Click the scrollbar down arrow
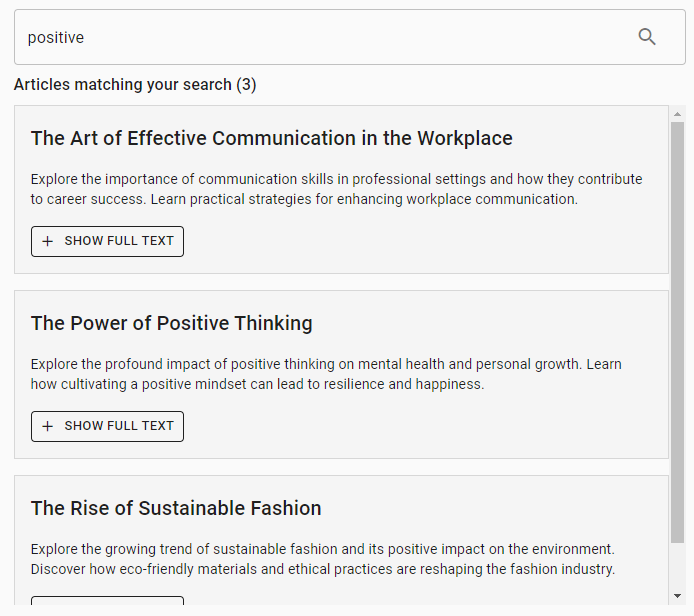The height and width of the screenshot is (616, 694). point(677,596)
